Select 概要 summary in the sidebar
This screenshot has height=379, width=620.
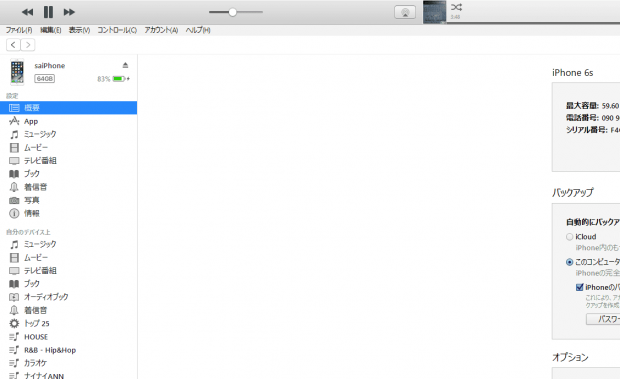[68, 108]
